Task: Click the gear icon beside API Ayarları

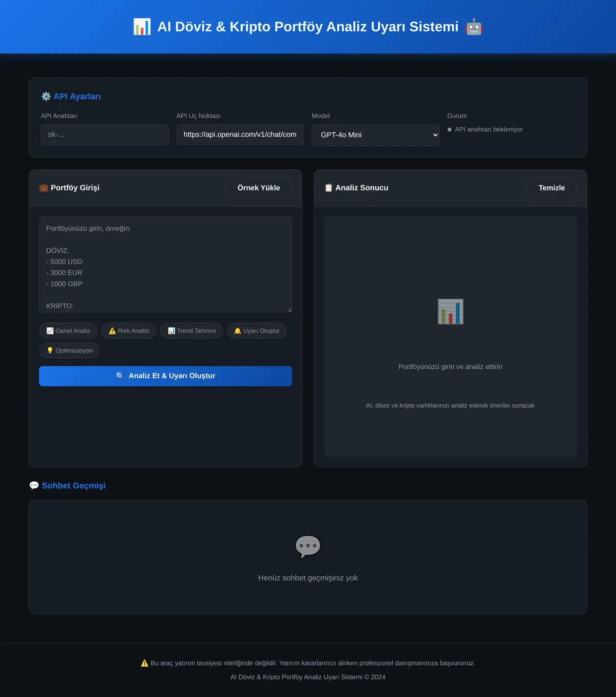Action: [46, 97]
